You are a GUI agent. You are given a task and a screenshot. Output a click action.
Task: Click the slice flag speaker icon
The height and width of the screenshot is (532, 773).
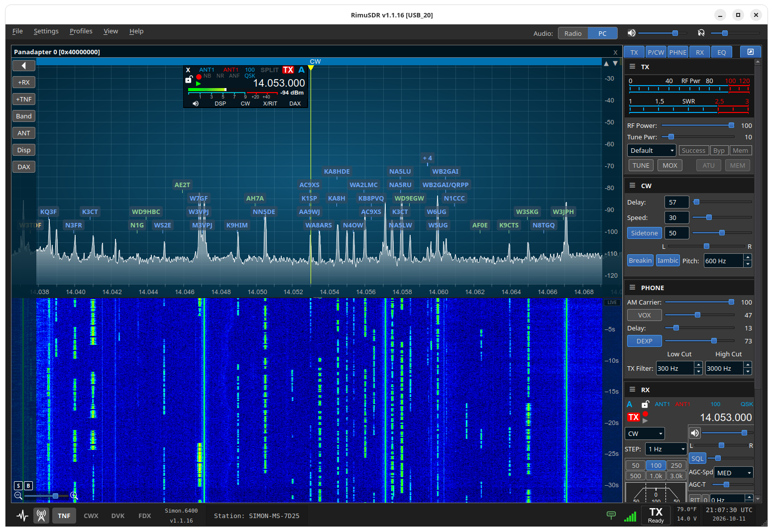[x=196, y=104]
